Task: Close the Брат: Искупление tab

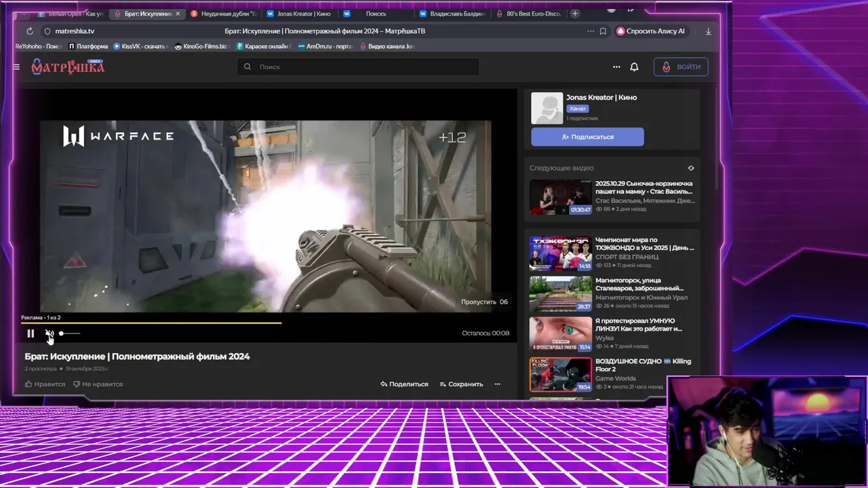Action: [178, 14]
